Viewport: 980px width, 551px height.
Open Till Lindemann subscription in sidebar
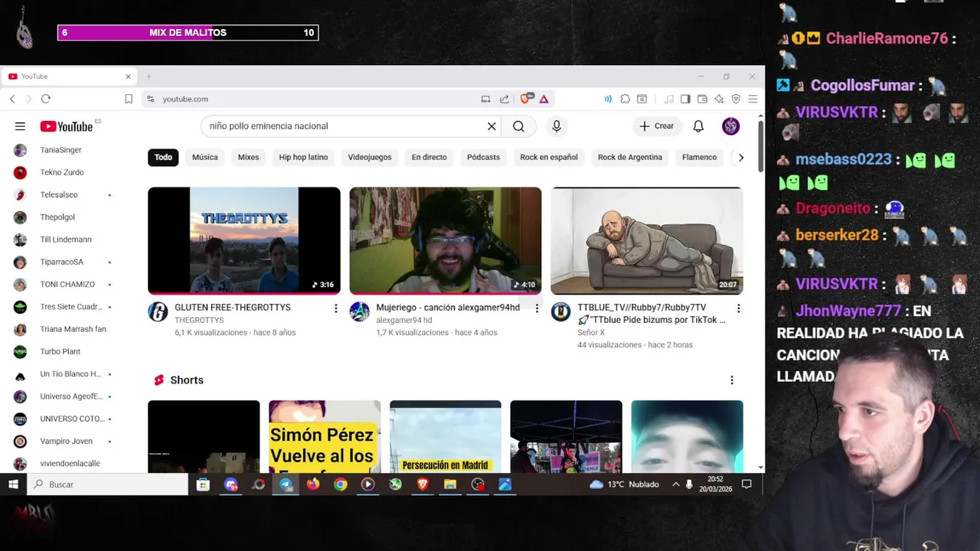click(x=64, y=240)
